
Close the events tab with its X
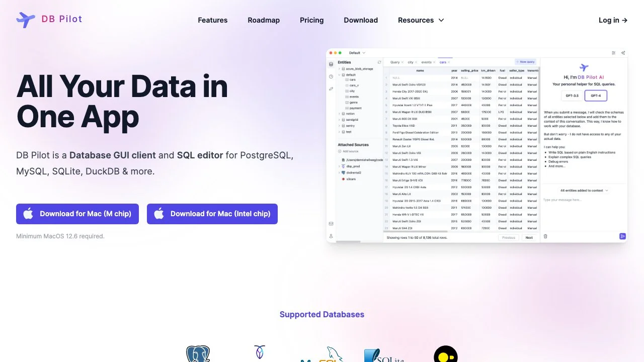click(435, 62)
